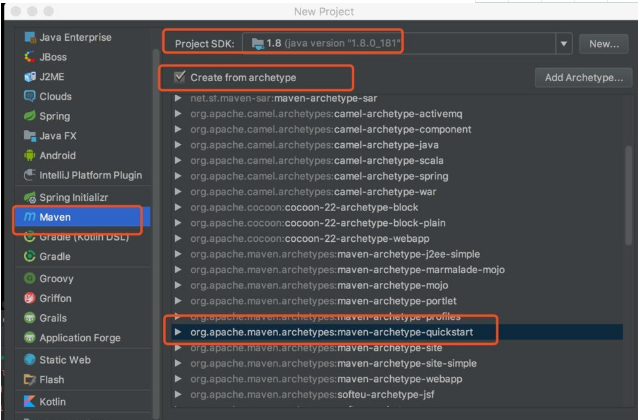Select Static Web project type label
Image resolution: width=638 pixels, height=420 pixels.
pyautogui.click(x=65, y=360)
